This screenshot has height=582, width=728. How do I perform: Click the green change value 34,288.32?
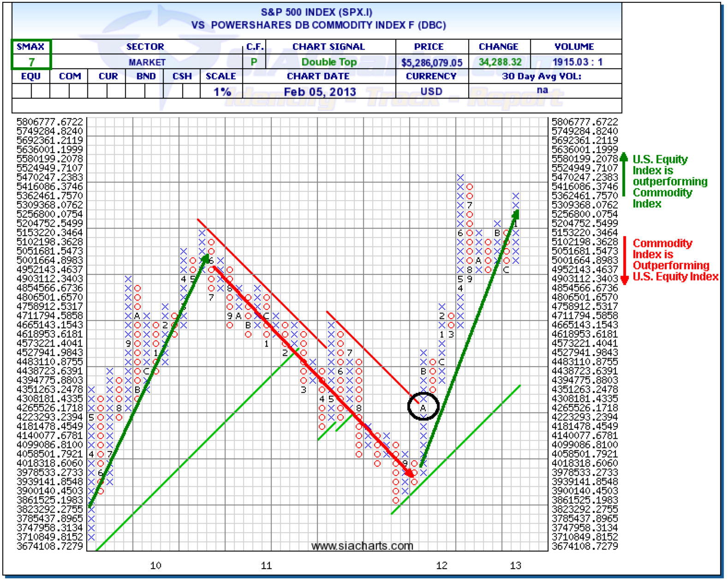click(x=500, y=62)
